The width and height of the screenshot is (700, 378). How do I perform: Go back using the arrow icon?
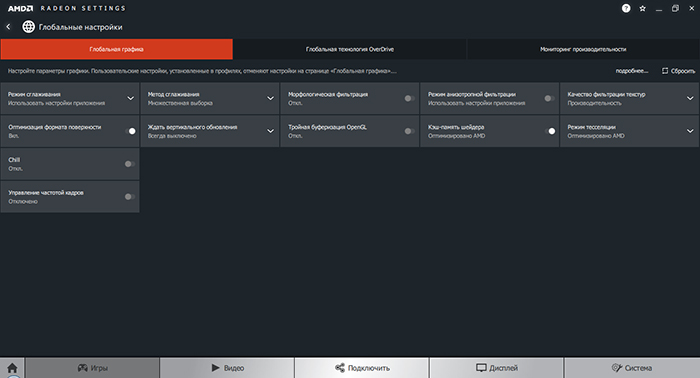(8, 27)
